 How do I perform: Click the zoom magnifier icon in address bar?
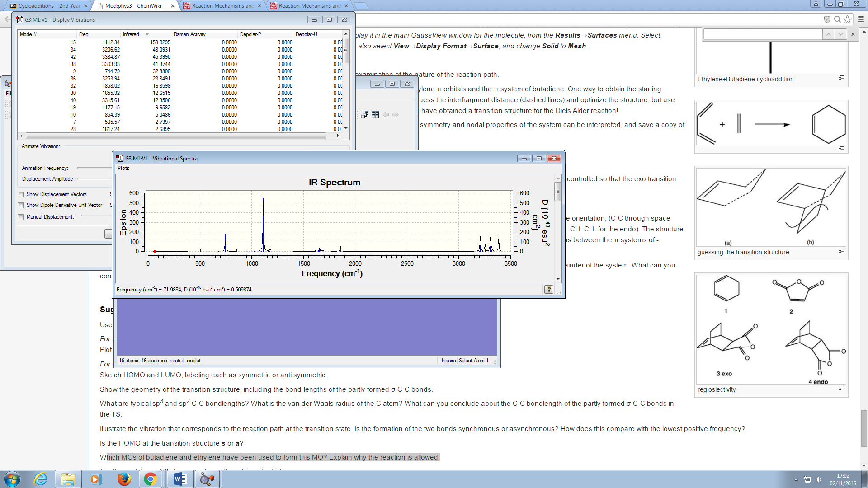pos(837,19)
